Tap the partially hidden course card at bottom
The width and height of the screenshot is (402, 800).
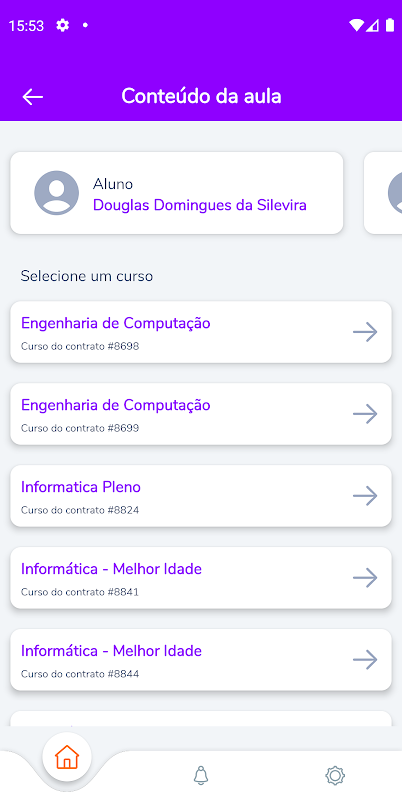(x=201, y=718)
